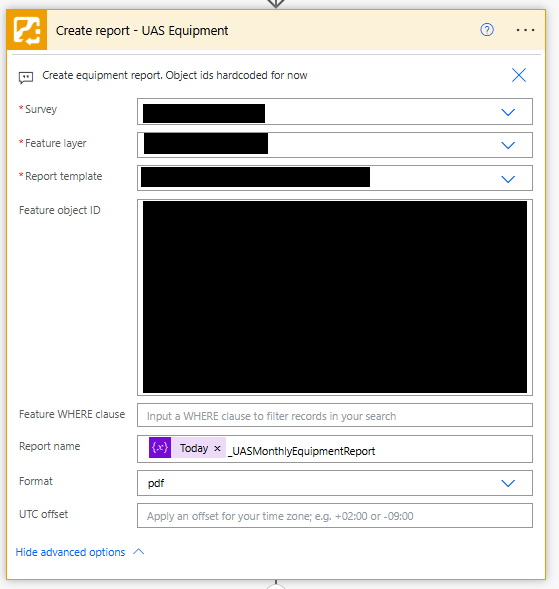The height and width of the screenshot is (589, 559).
Task: Open help for Create report action
Action: click(x=487, y=30)
